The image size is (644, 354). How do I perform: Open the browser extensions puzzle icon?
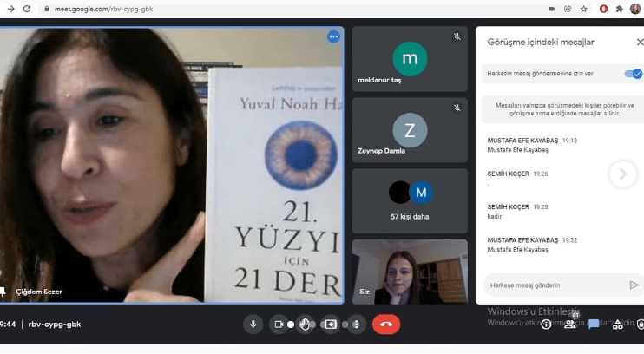(620, 9)
